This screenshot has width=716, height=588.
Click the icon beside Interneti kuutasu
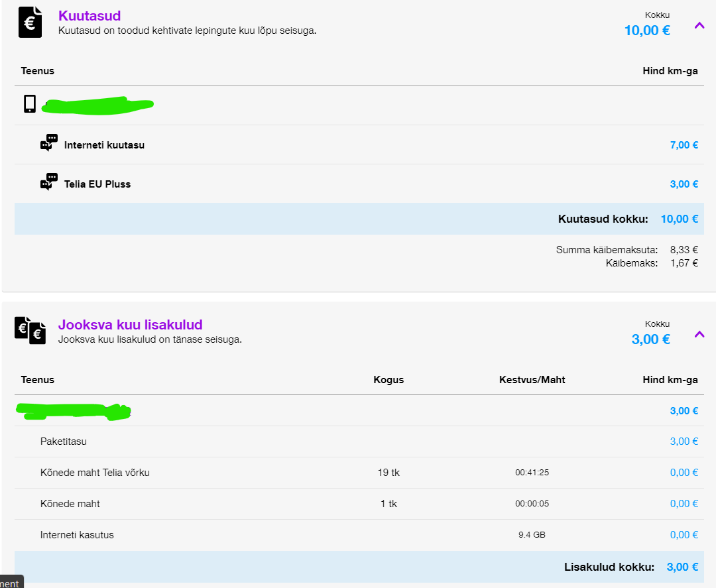[x=49, y=144]
